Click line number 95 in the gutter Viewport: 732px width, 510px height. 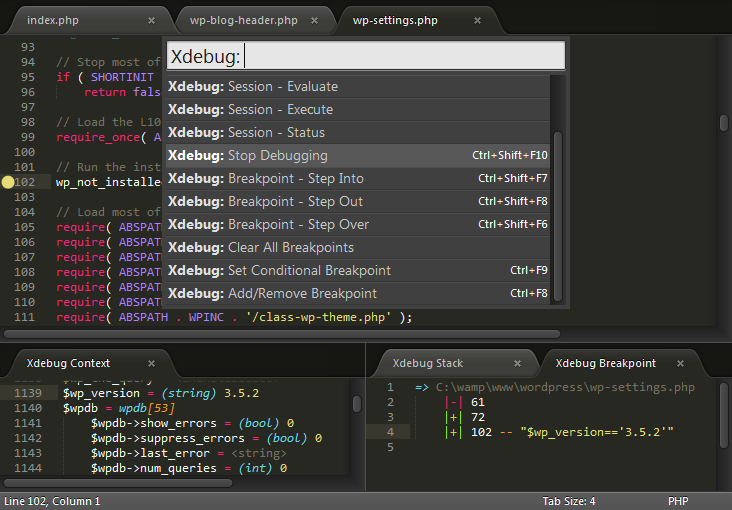point(28,77)
